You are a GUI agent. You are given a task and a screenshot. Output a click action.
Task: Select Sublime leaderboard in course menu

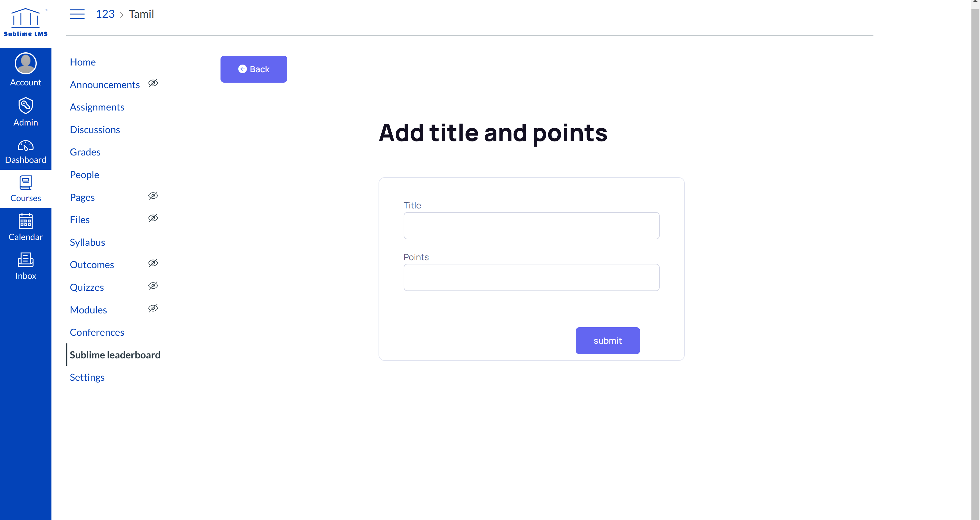115,355
